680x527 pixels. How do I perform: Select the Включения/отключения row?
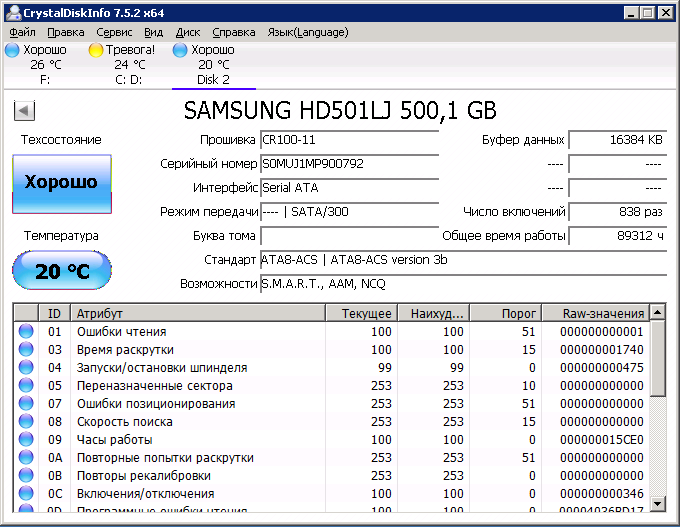coord(332,494)
